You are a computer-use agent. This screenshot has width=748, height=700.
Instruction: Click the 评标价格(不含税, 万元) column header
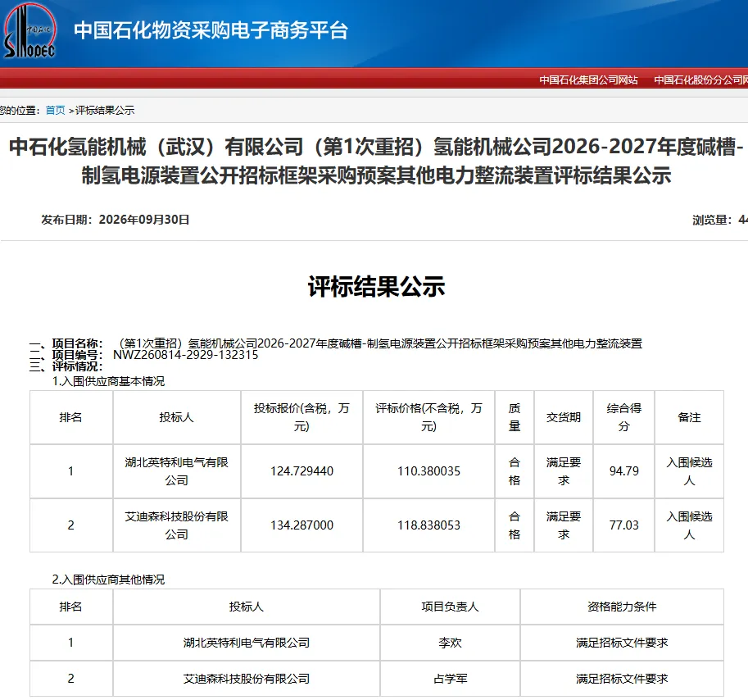(x=428, y=417)
